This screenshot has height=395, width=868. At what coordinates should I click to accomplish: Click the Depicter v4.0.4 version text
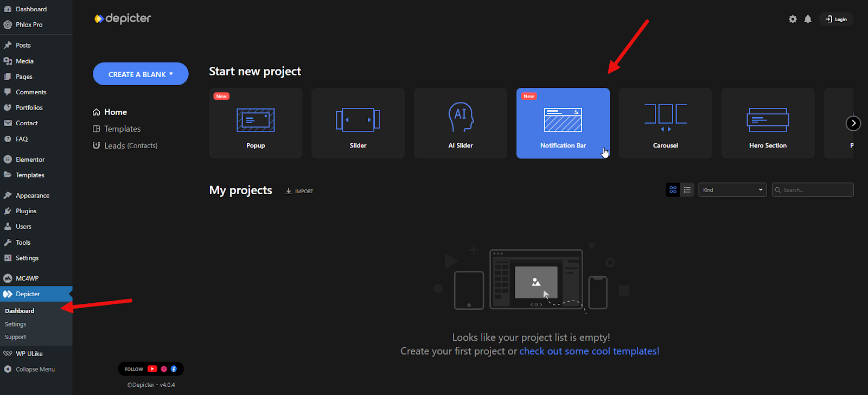pos(151,385)
